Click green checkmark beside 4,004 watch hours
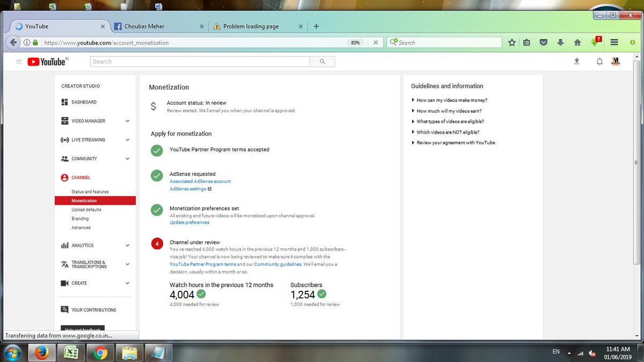 pyautogui.click(x=201, y=294)
